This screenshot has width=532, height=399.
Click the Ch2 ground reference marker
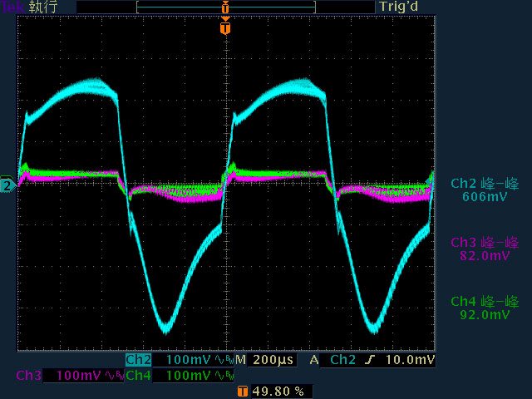[x=7, y=185]
